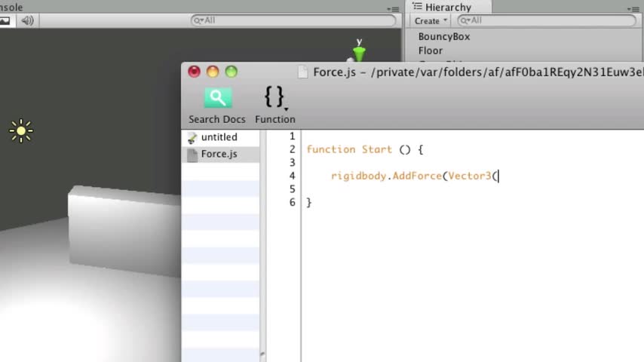Open the Create dropdown in Hierarchy
644x362 pixels.
click(430, 20)
